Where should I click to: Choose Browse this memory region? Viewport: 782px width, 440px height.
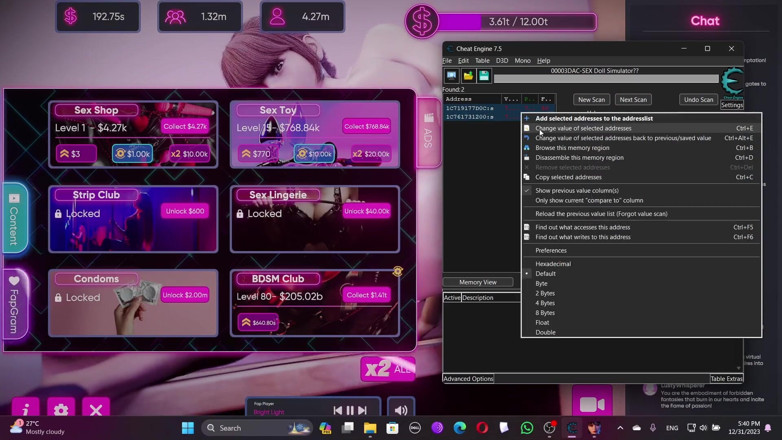641,148
